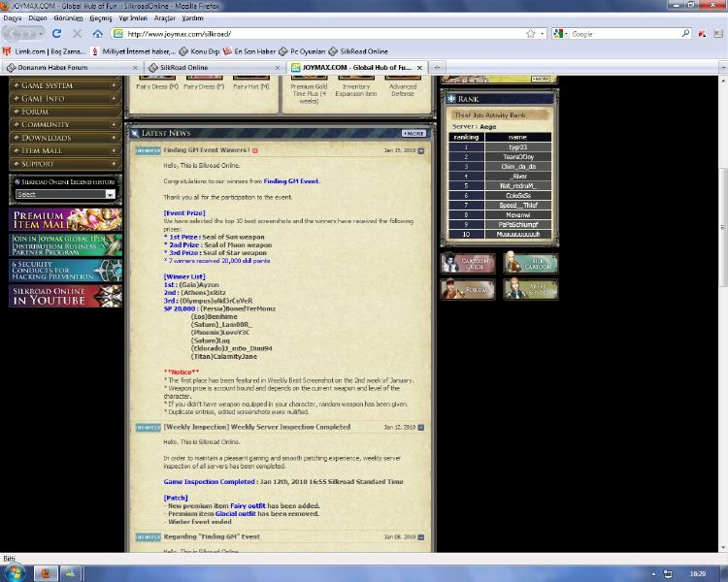Close the Donanım Haber Forum tab
728x582 pixels.
(x=135, y=68)
